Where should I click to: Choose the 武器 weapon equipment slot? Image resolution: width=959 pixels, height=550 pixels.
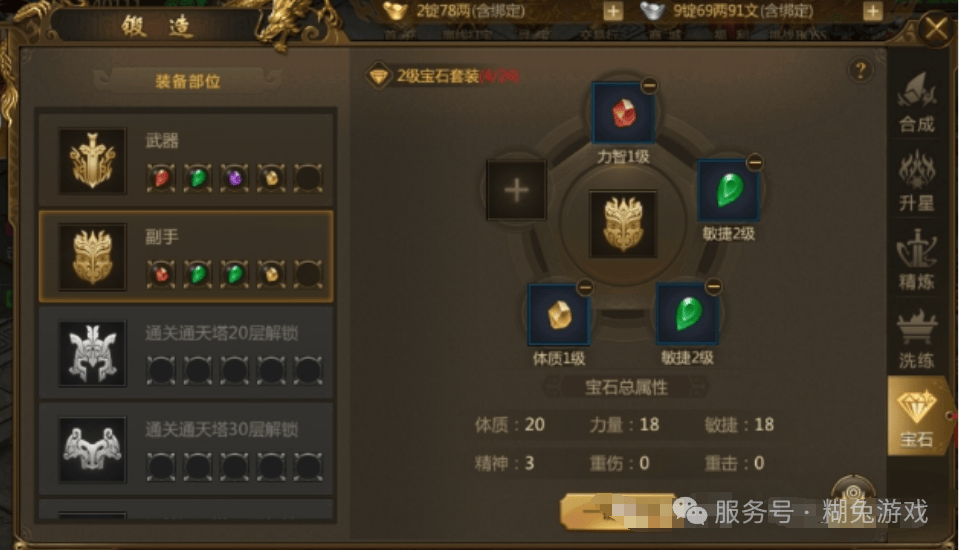pos(186,159)
